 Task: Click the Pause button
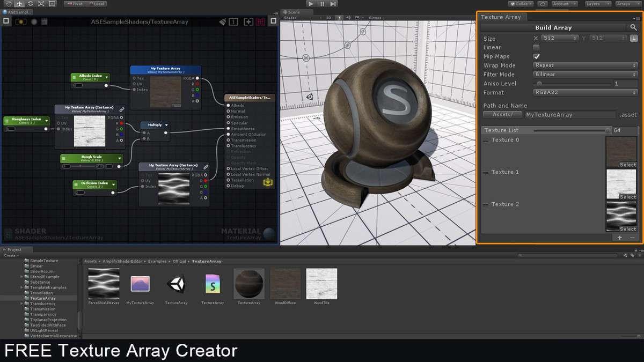pyautogui.click(x=322, y=3)
